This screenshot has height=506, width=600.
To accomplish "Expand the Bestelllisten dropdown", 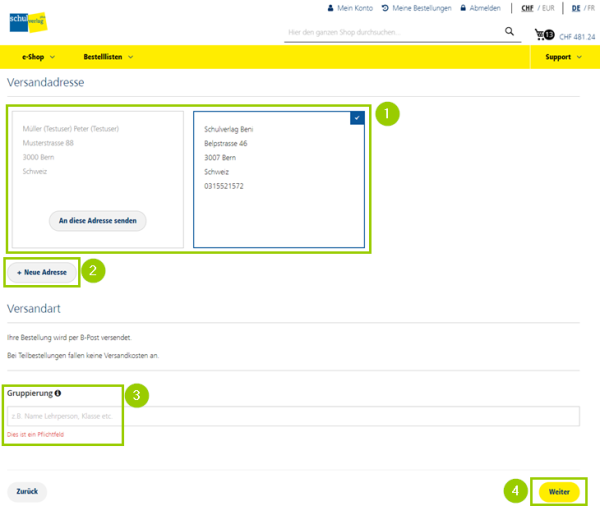I will [108, 57].
